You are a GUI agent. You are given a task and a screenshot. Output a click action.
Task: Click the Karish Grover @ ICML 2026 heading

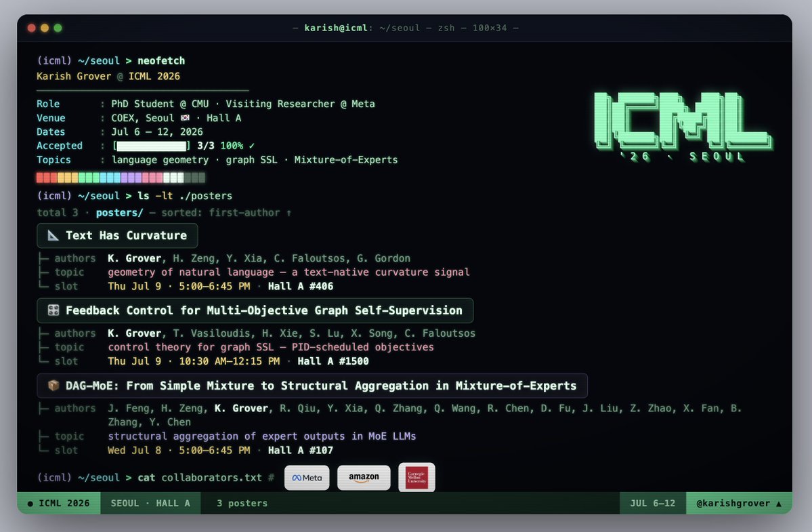coord(108,77)
